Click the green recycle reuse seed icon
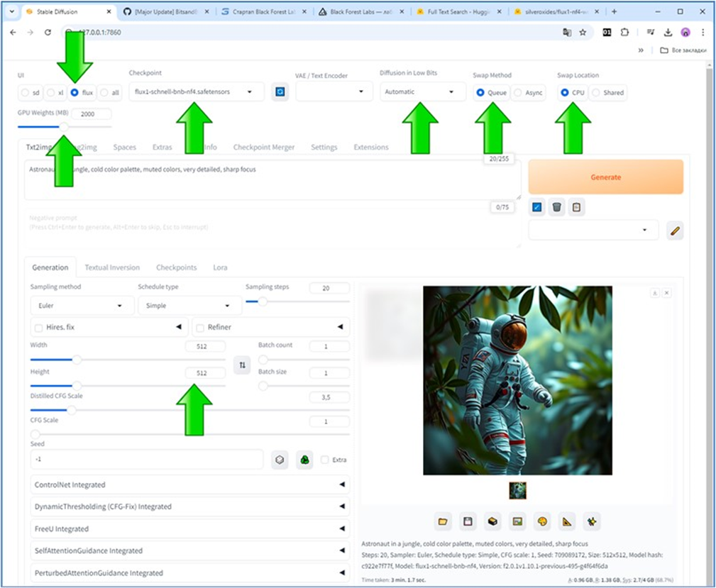Viewport: 716px width, 588px height. [x=304, y=460]
